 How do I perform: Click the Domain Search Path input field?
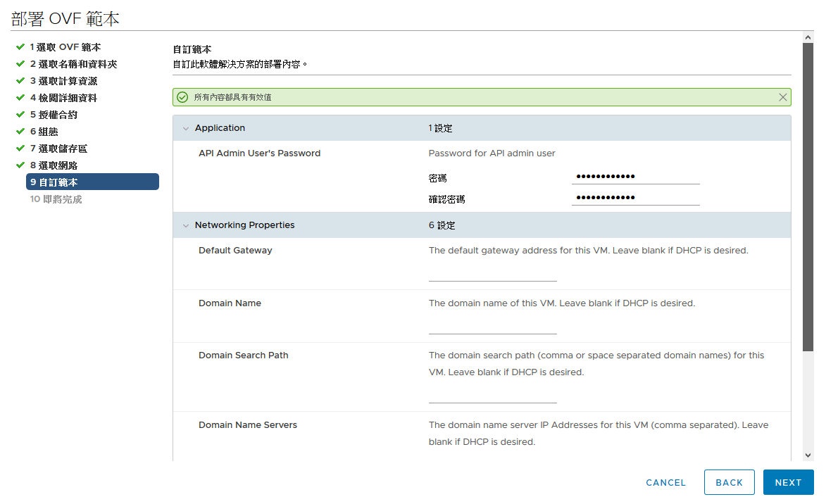click(x=492, y=396)
